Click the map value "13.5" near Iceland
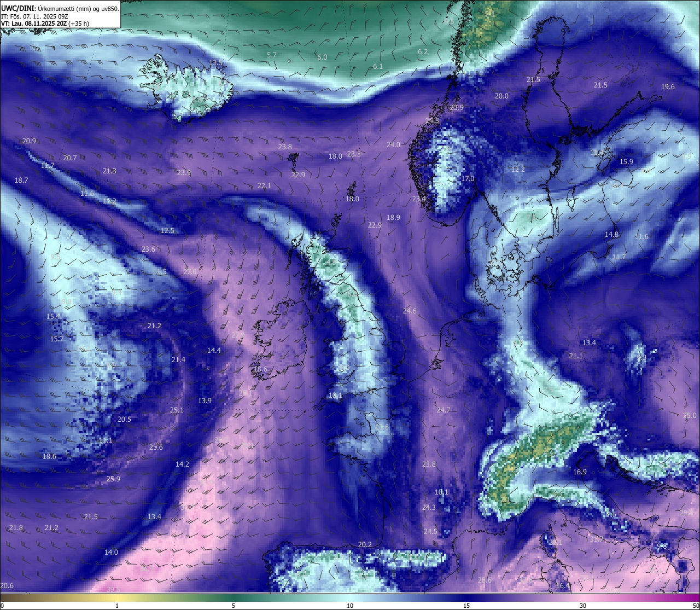This screenshot has width=700, height=610. [x=216, y=63]
